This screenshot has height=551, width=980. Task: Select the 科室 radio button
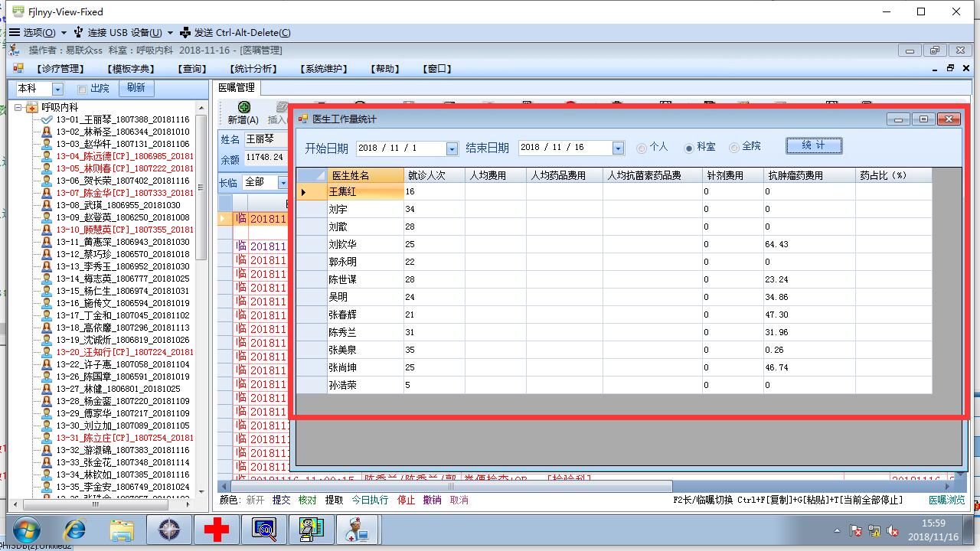[689, 148]
